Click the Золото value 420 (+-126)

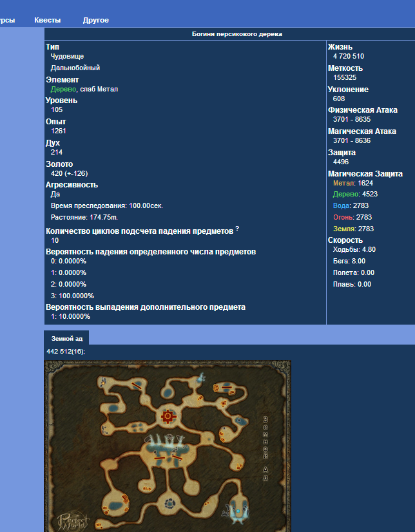point(69,173)
